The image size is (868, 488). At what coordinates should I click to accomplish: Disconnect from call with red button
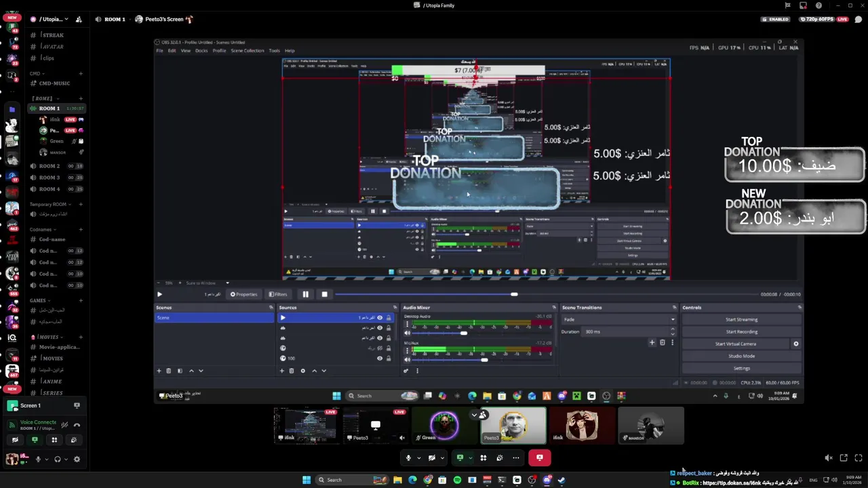click(540, 457)
